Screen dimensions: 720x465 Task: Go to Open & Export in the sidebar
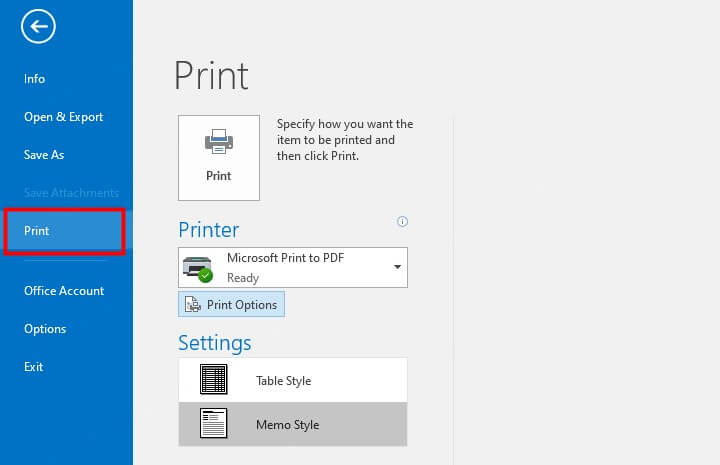click(64, 117)
